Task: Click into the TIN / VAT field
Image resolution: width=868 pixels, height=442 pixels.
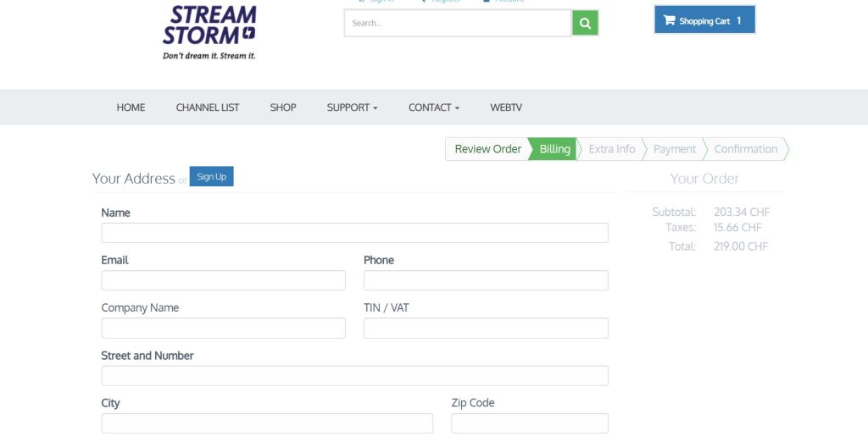Action: (x=486, y=328)
